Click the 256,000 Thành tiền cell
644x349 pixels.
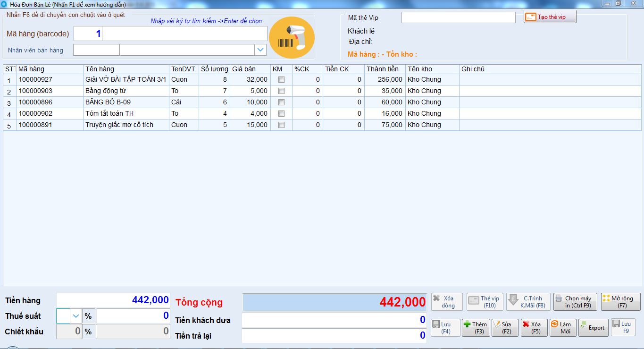coord(385,79)
